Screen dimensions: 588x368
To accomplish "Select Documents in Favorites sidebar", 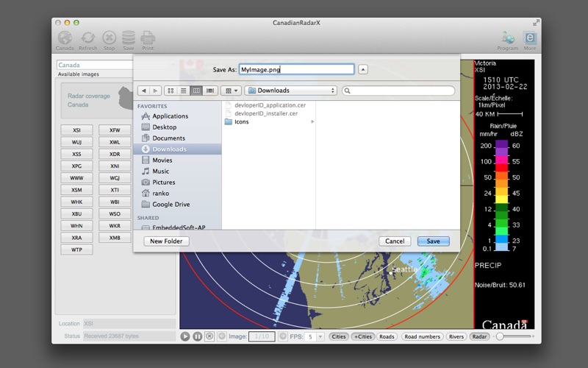I will 177,138.
